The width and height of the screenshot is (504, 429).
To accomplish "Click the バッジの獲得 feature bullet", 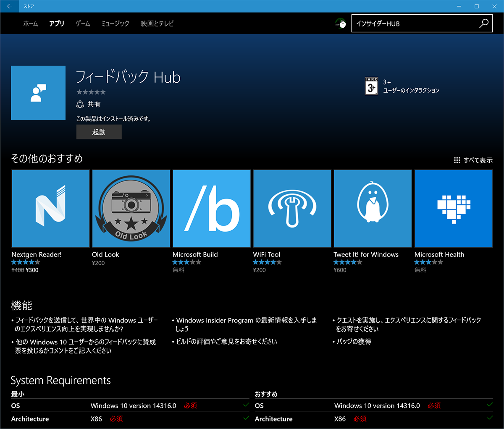I will [x=354, y=342].
